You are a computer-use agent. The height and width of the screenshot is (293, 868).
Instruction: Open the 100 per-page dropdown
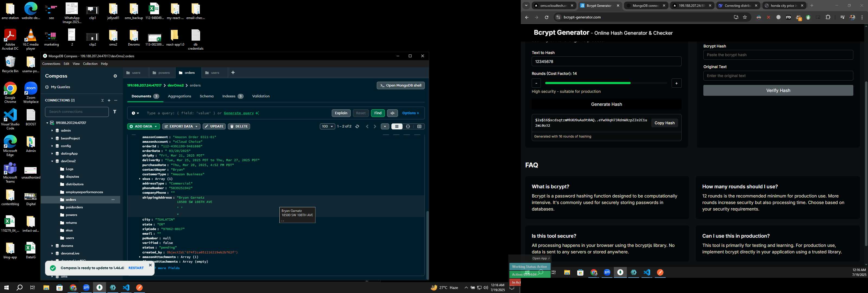pyautogui.click(x=327, y=126)
